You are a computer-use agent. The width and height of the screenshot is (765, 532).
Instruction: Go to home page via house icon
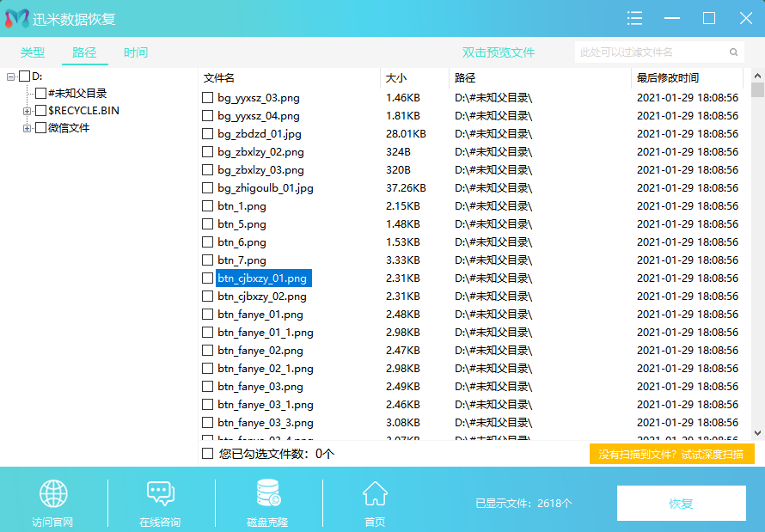point(375,494)
